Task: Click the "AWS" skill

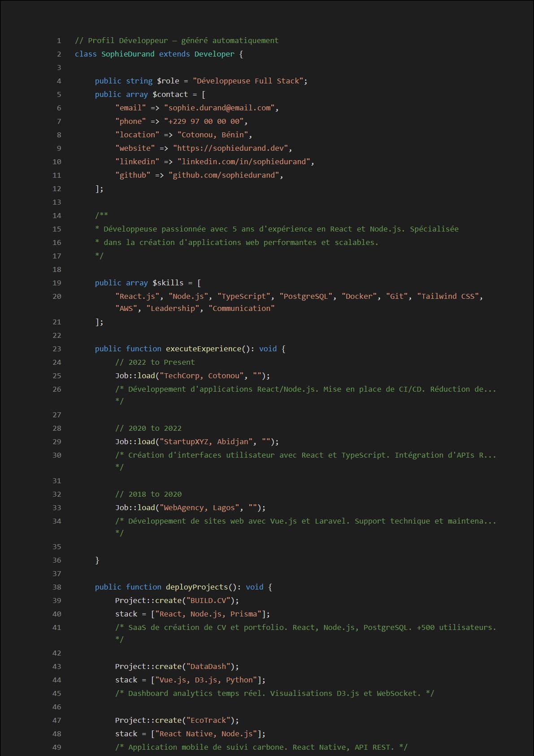Action: tap(126, 308)
